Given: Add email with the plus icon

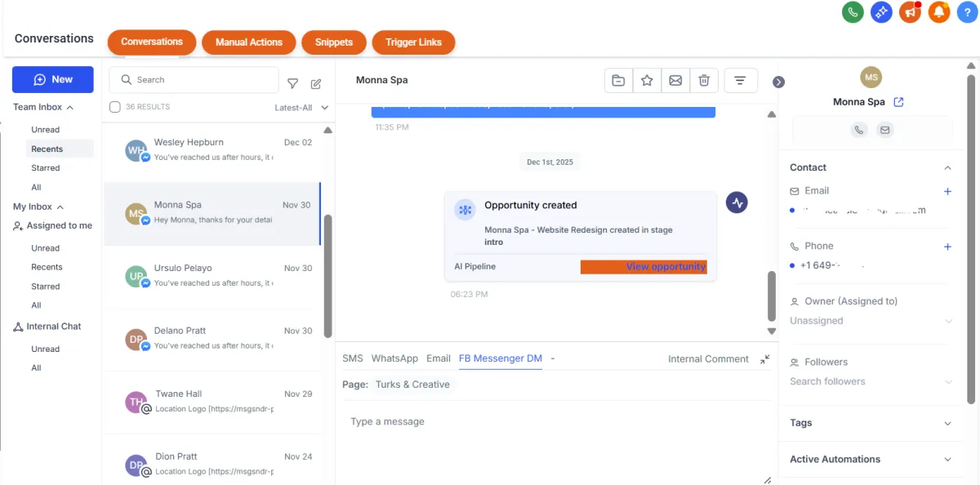Looking at the screenshot, I should click(x=947, y=191).
